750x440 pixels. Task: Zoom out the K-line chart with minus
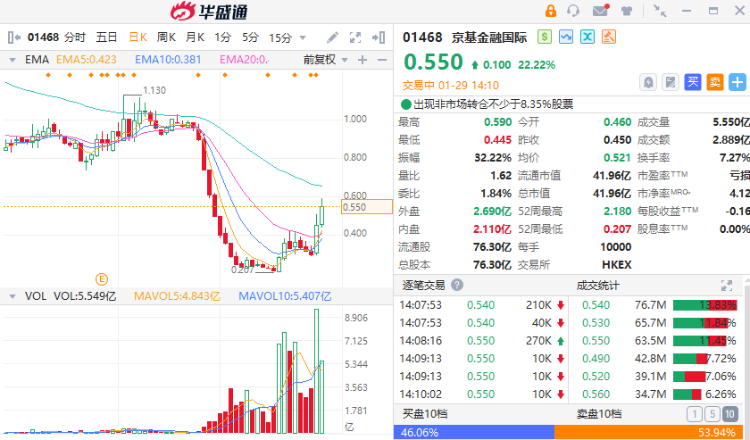click(382, 60)
